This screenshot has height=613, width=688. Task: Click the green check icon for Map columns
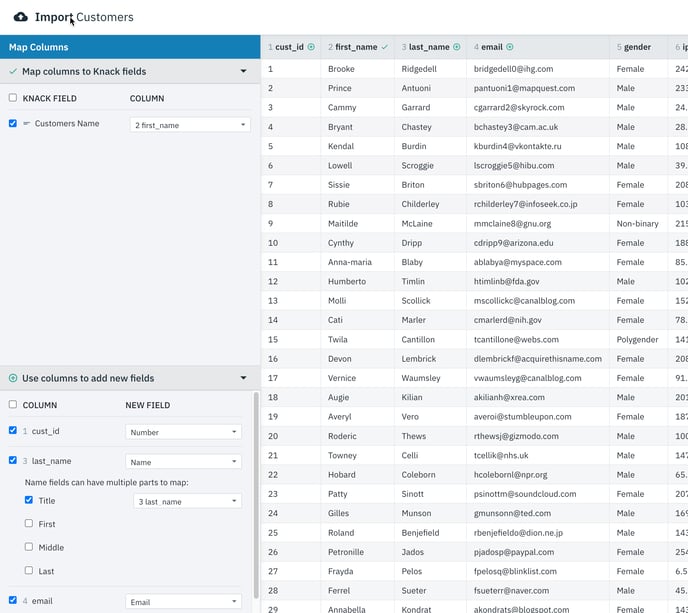pyautogui.click(x=13, y=71)
